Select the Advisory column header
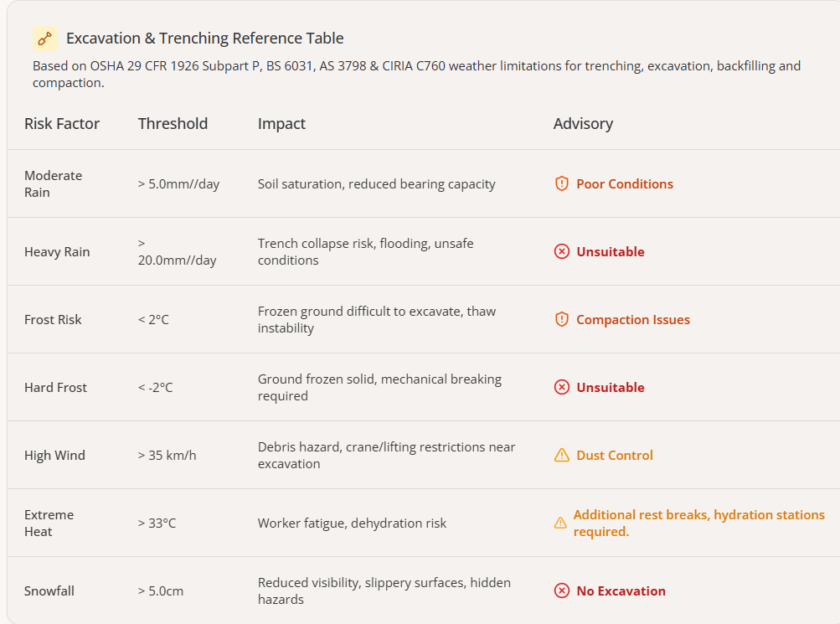This screenshot has height=624, width=840. [x=583, y=124]
